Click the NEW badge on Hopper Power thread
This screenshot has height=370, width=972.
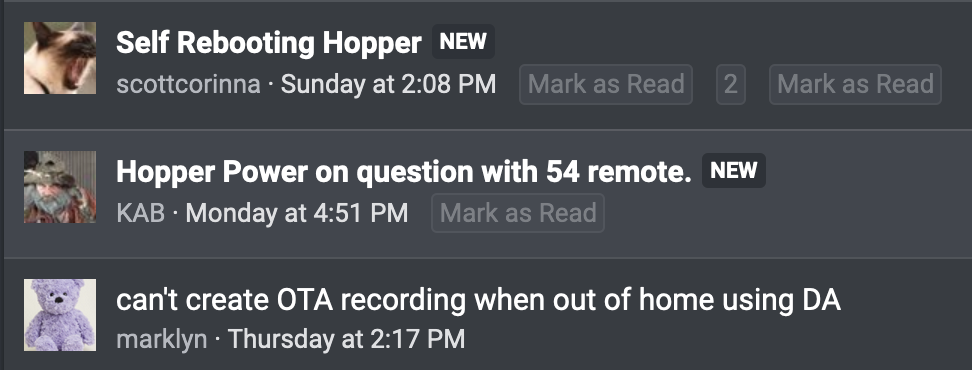point(734,170)
